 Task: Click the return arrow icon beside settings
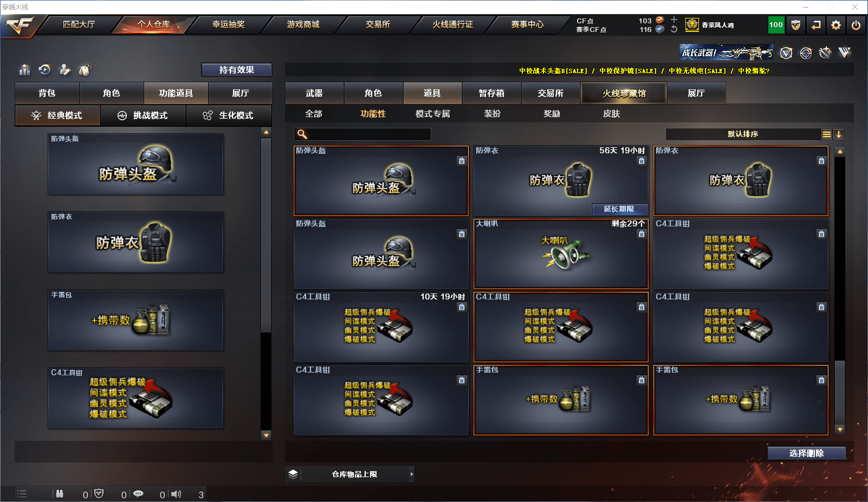click(x=816, y=25)
